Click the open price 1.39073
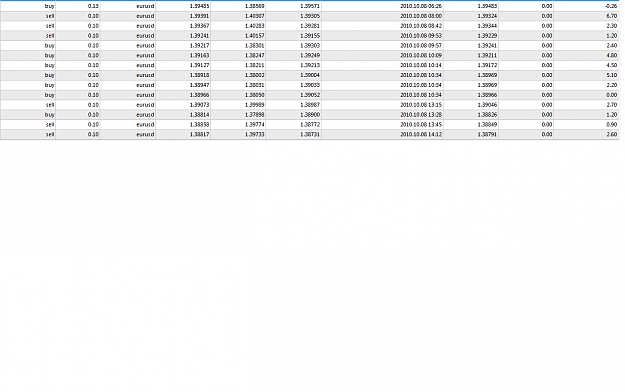Viewport: 625px width, 392px height. pos(199,105)
